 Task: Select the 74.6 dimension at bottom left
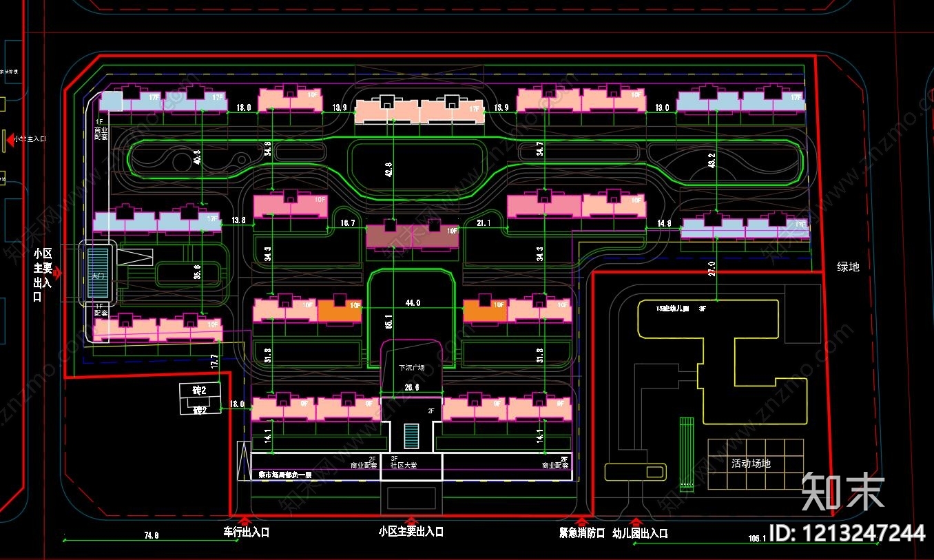[151, 535]
